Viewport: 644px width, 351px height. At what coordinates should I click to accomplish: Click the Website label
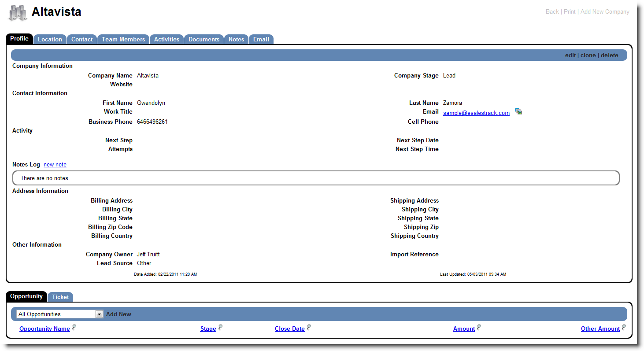pyautogui.click(x=121, y=84)
